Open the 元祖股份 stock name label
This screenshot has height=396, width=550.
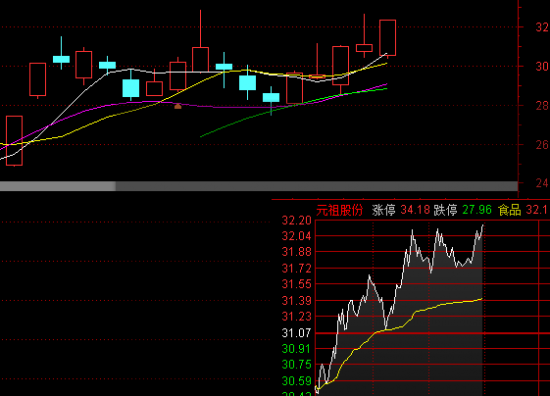point(339,210)
